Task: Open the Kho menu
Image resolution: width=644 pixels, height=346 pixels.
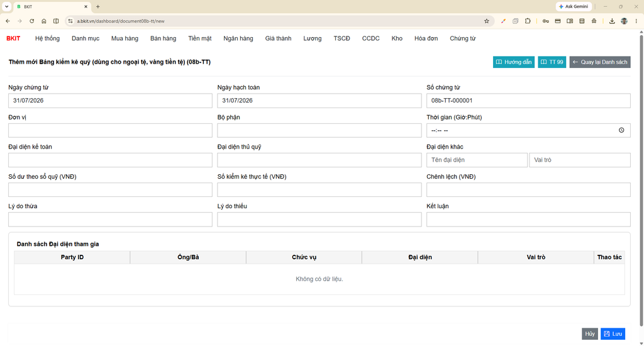Action: click(x=397, y=38)
